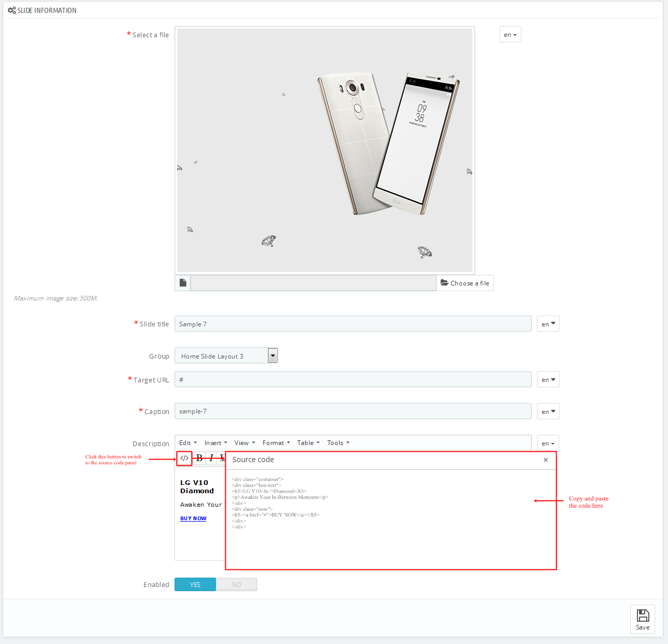Click the Target URL input field
The width and height of the screenshot is (668, 644).
pos(353,379)
